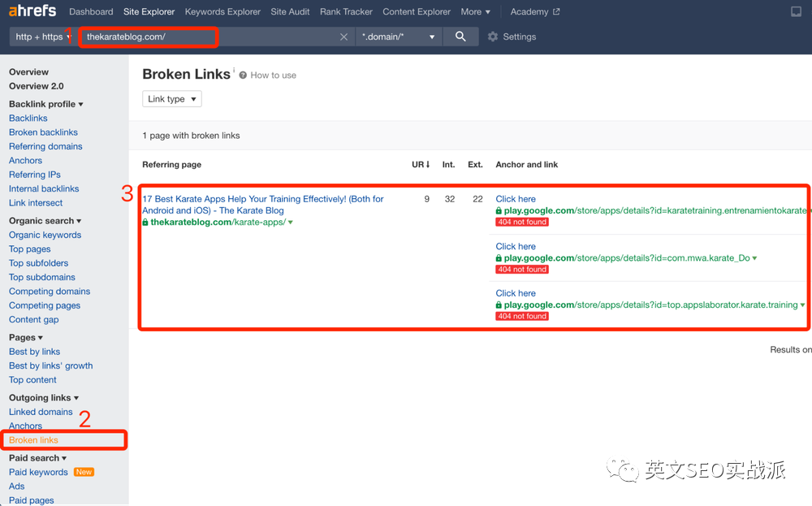Image resolution: width=812 pixels, height=506 pixels.
Task: Open Backlinks report
Action: coord(28,118)
